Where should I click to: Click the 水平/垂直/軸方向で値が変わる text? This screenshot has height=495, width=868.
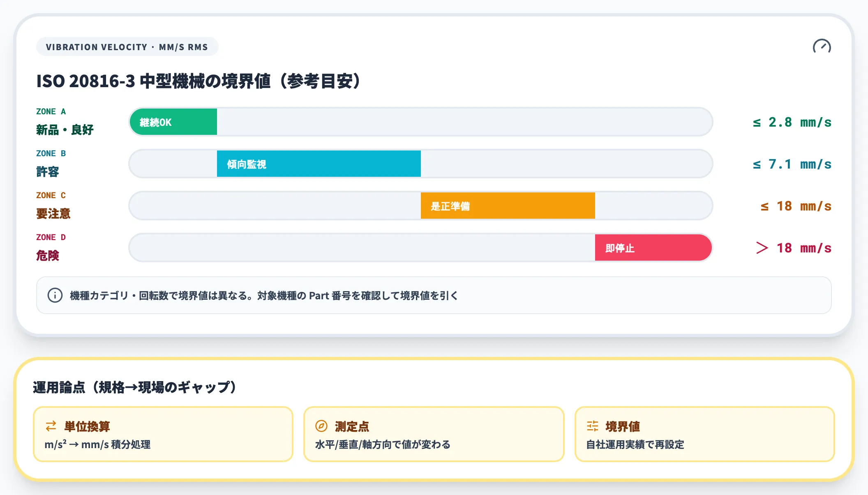click(383, 444)
